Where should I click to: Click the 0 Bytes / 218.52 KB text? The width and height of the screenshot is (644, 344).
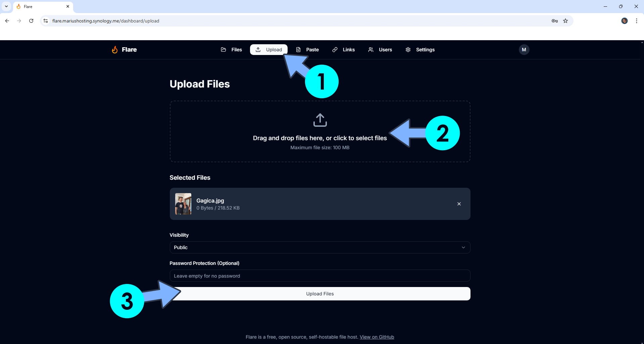(218, 208)
